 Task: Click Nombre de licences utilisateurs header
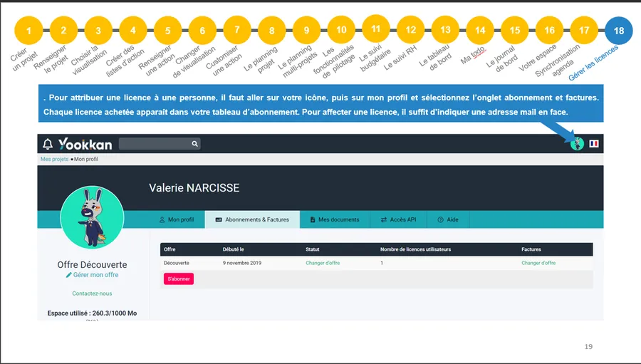(416, 249)
